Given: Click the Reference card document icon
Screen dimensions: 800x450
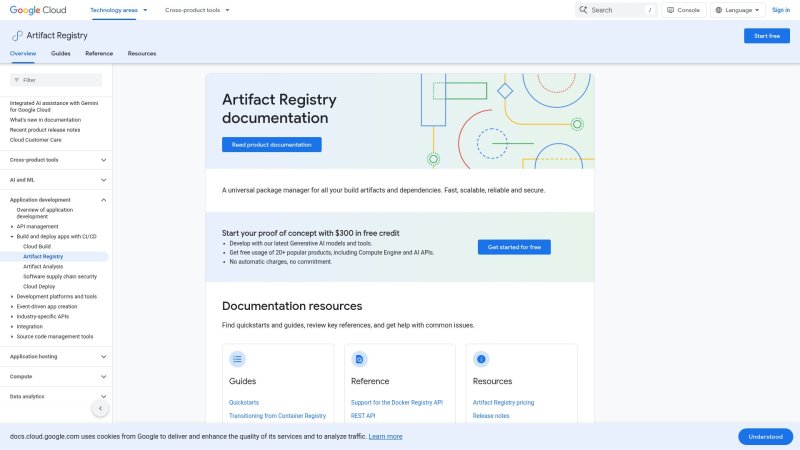Looking at the screenshot, I should (x=359, y=359).
